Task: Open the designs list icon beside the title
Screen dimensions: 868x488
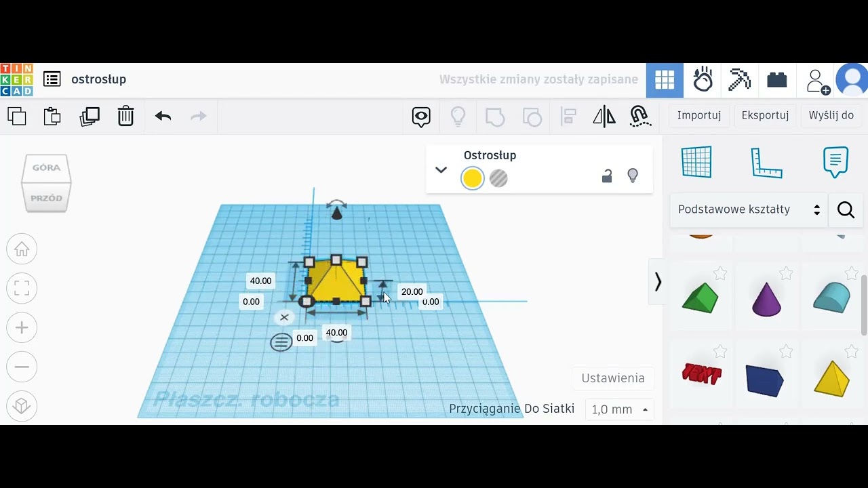Action: [52, 79]
